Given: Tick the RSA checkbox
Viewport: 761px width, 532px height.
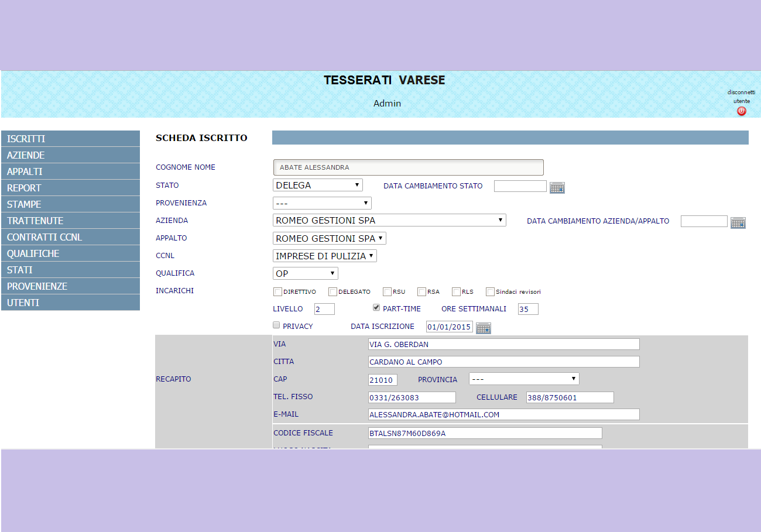Looking at the screenshot, I should tap(421, 291).
